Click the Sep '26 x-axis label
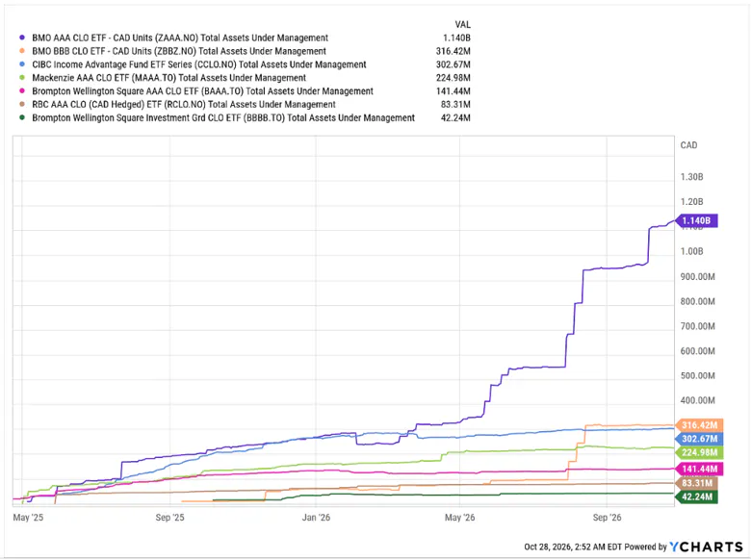751x560 pixels. click(607, 518)
